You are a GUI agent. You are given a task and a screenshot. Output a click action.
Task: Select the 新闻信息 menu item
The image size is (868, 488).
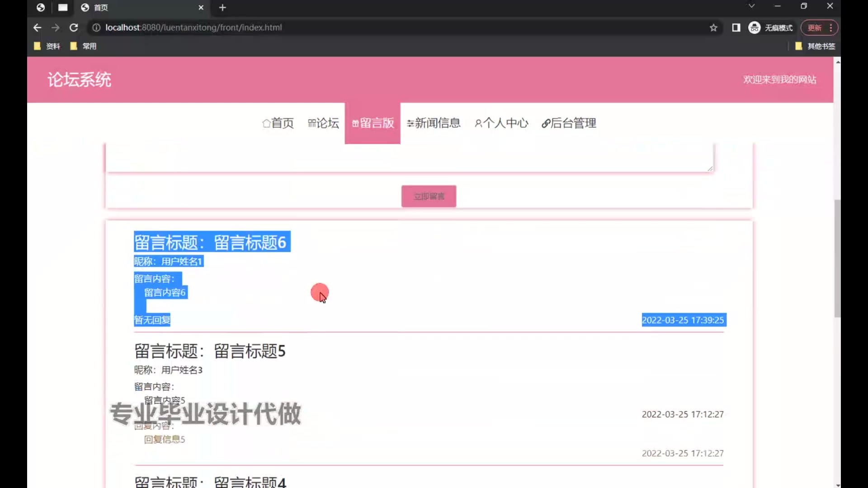(434, 123)
